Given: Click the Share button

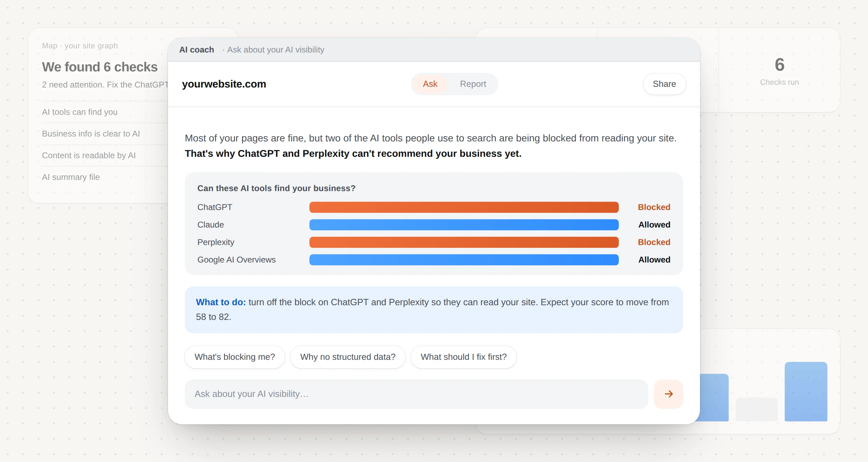Looking at the screenshot, I should pyautogui.click(x=664, y=84).
